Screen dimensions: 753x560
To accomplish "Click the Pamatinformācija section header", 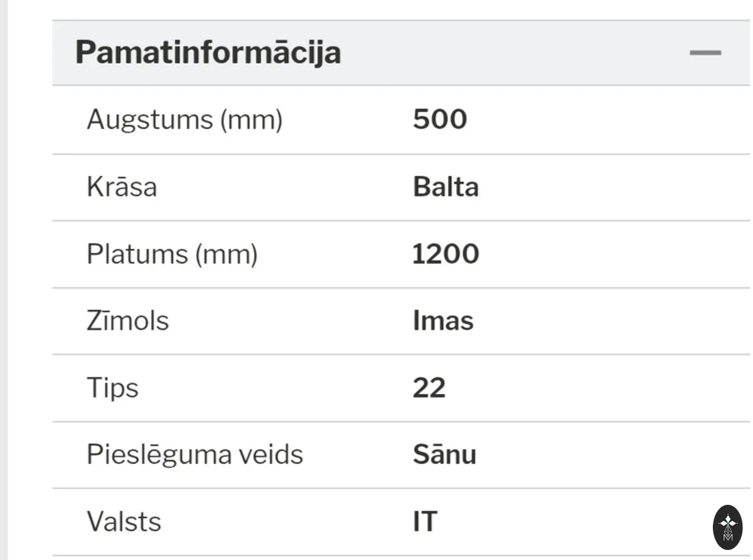I will pos(401,53).
